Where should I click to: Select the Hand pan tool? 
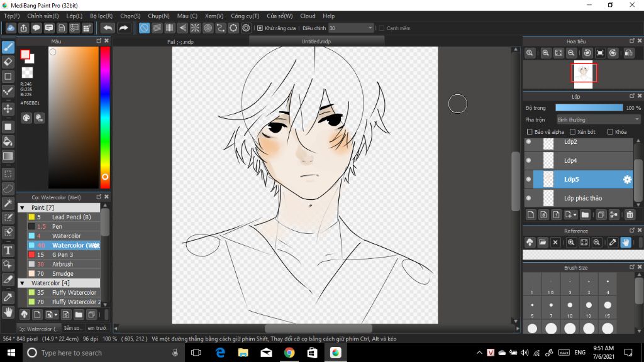pos(8,312)
